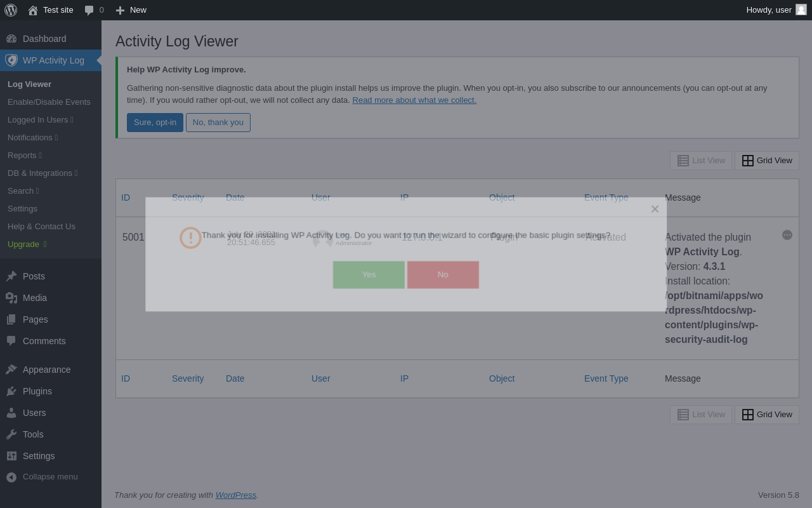Click the Posts pushpin icon
Screen dimensions: 812x508
pos(11,276)
